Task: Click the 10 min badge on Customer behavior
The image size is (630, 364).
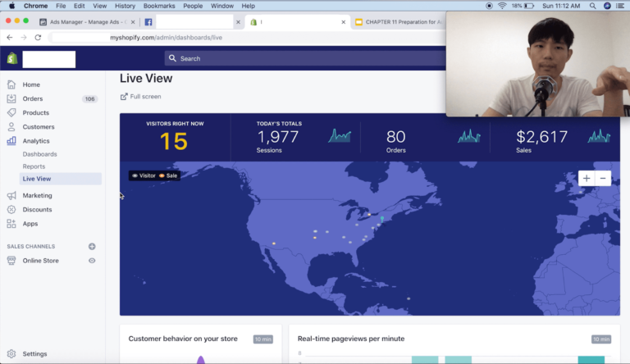Action: point(263,339)
